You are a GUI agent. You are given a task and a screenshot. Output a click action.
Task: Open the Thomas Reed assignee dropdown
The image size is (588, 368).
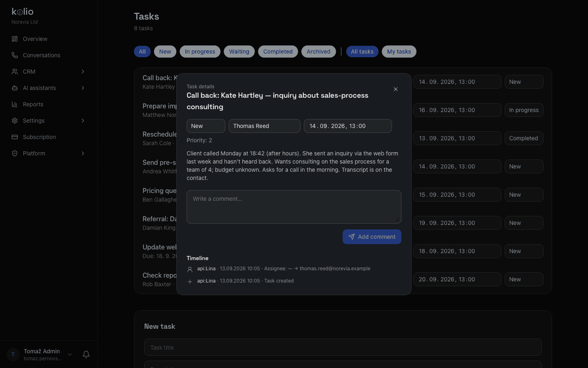[265, 126]
